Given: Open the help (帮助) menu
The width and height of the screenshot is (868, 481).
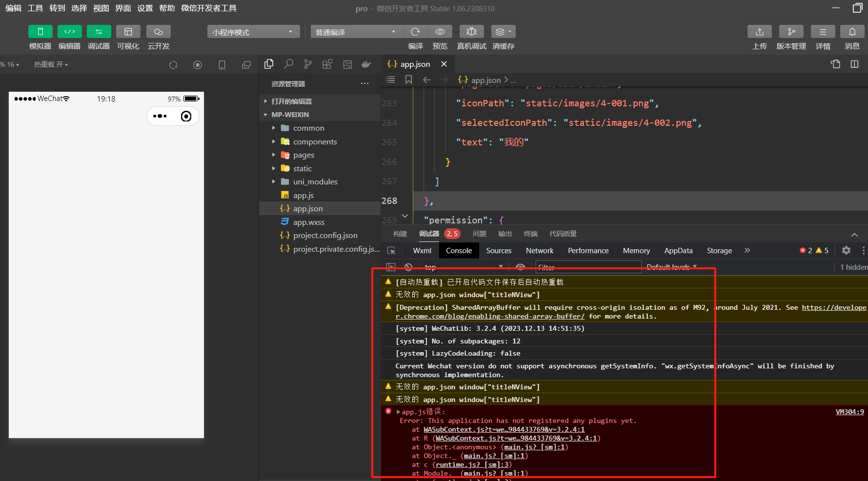Looking at the screenshot, I should pyautogui.click(x=167, y=8).
